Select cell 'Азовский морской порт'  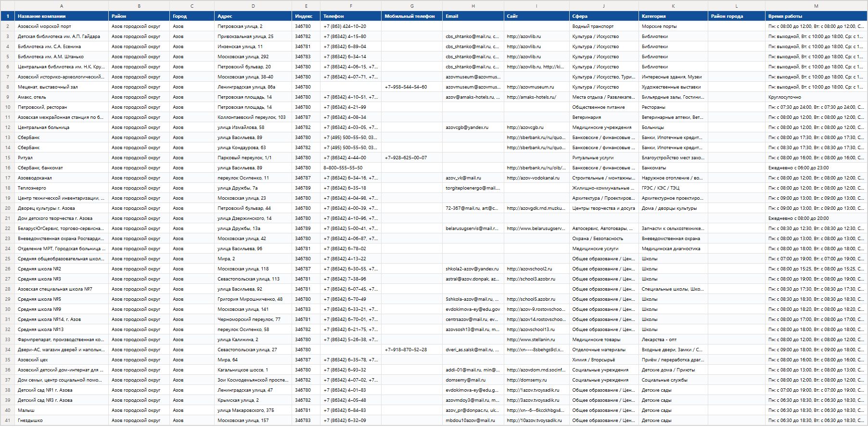[62, 26]
